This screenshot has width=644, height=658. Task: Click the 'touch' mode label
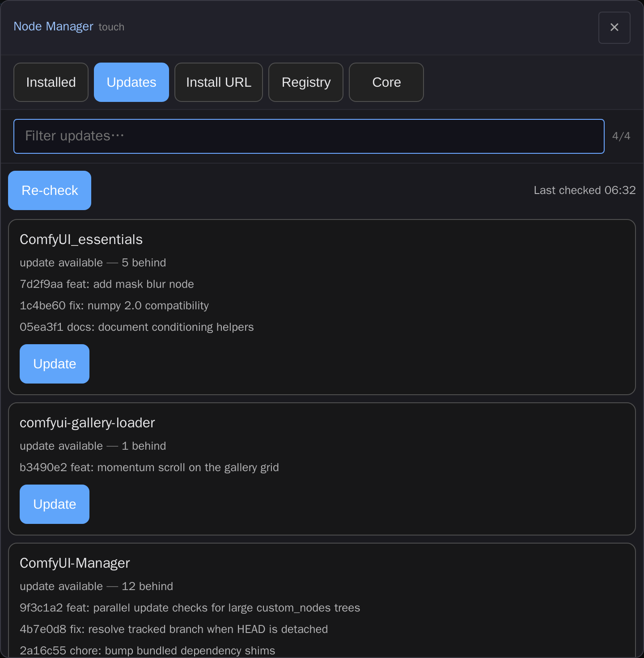111,27
